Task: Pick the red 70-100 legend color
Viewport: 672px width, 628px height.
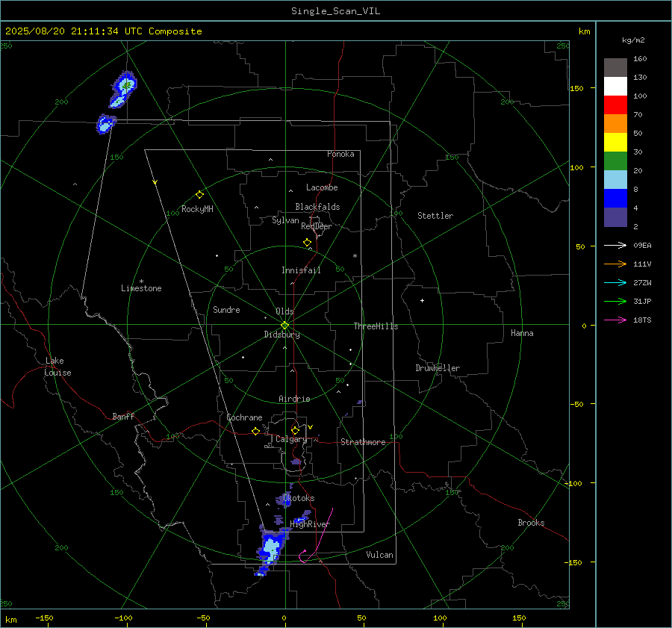Action: (615, 105)
